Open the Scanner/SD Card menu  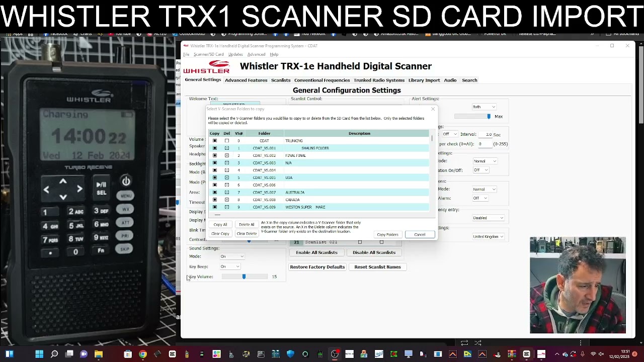tap(209, 54)
